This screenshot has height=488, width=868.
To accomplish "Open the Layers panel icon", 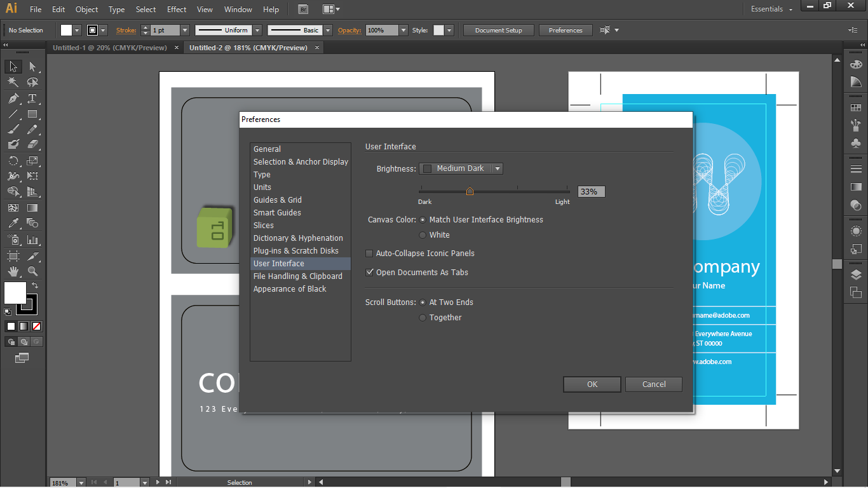I will point(856,275).
